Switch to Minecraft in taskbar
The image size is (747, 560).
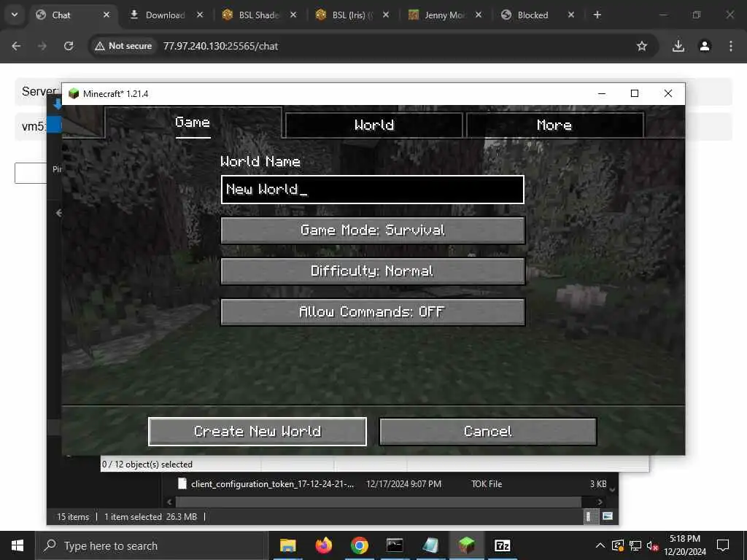(467, 545)
